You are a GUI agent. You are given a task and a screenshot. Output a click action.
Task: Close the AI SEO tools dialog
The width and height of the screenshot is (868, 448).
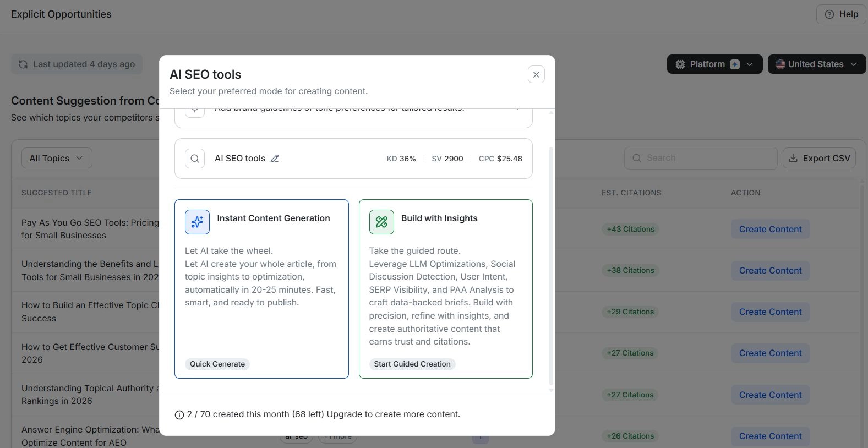pyautogui.click(x=536, y=74)
